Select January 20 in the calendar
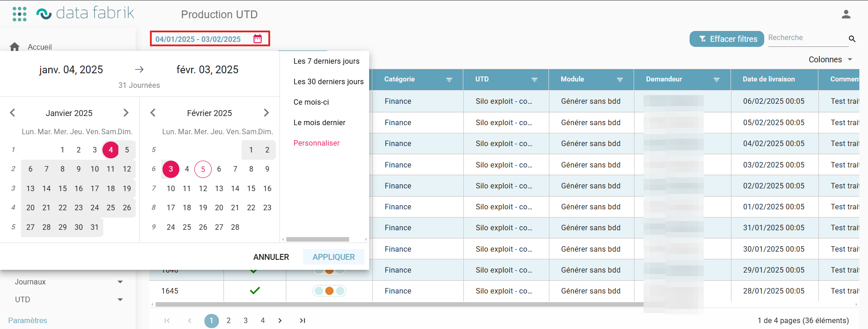Image resolution: width=868 pixels, height=329 pixels. (30, 208)
